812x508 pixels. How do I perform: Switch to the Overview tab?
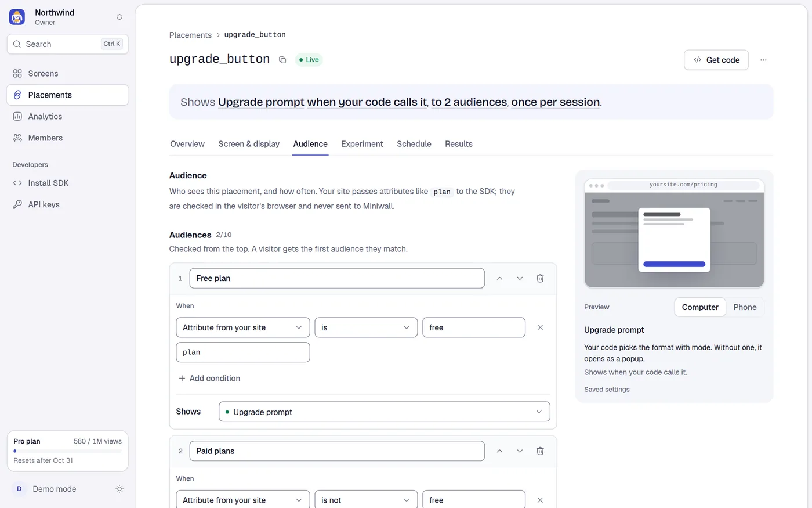pyautogui.click(x=187, y=144)
